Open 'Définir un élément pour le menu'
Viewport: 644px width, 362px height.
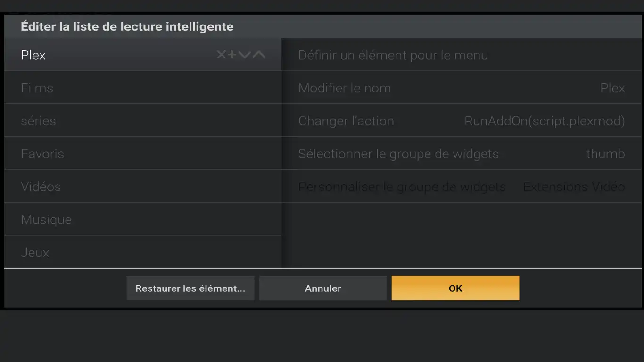coord(393,55)
